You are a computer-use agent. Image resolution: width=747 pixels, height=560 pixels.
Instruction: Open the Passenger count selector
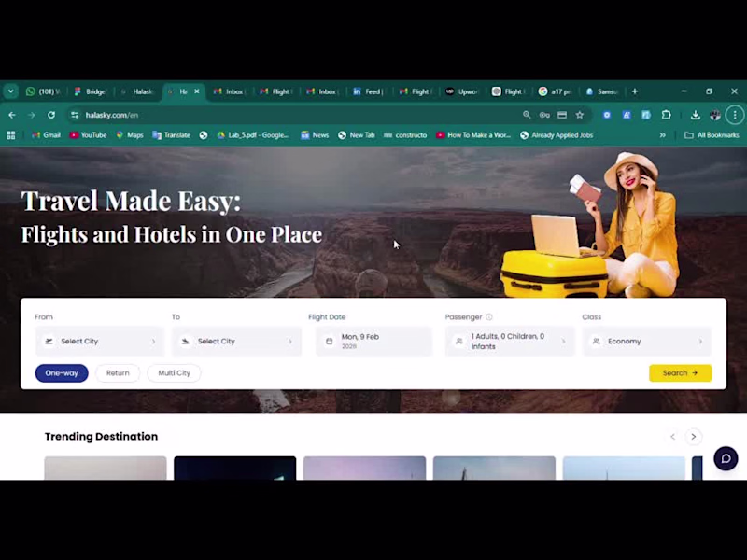510,342
